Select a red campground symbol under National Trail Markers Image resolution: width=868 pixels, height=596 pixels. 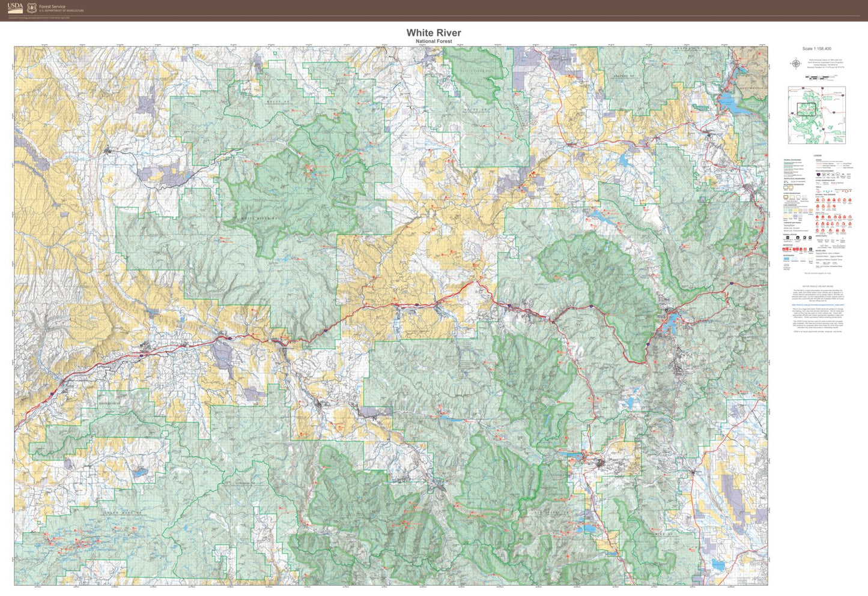819,200
